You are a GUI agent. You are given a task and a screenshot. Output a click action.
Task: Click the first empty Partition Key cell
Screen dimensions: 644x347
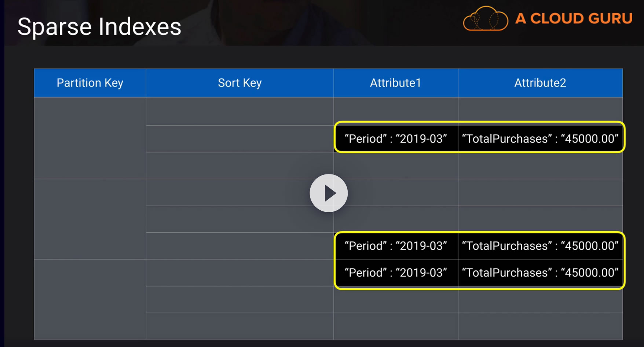pos(90,138)
